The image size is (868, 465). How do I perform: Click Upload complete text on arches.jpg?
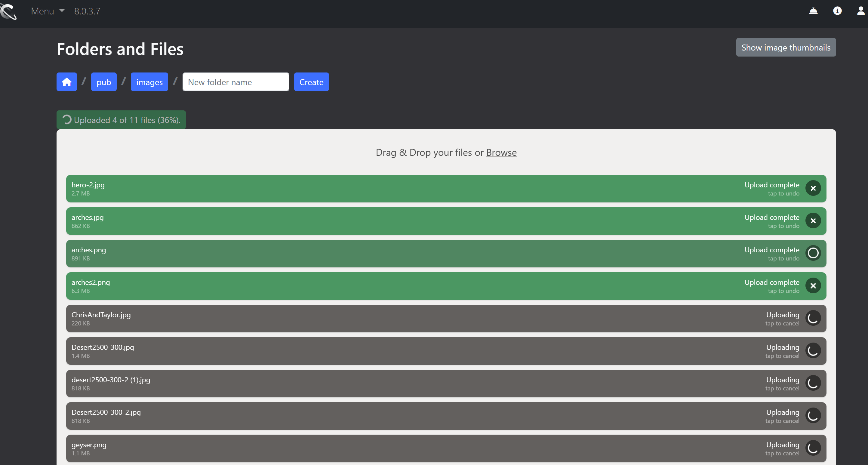coord(772,217)
